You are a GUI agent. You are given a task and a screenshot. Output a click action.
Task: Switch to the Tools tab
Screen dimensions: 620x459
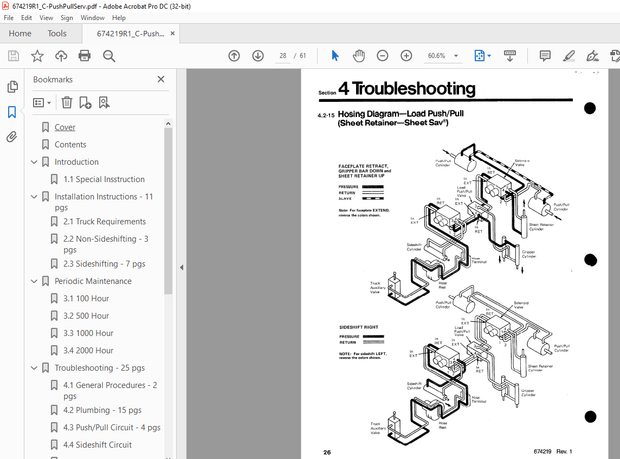tap(57, 34)
